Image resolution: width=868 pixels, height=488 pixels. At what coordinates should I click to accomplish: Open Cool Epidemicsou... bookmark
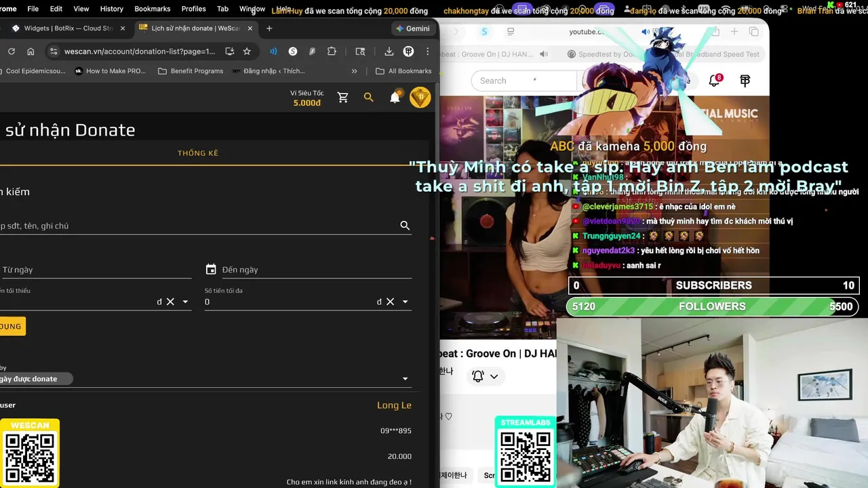[x=33, y=71]
